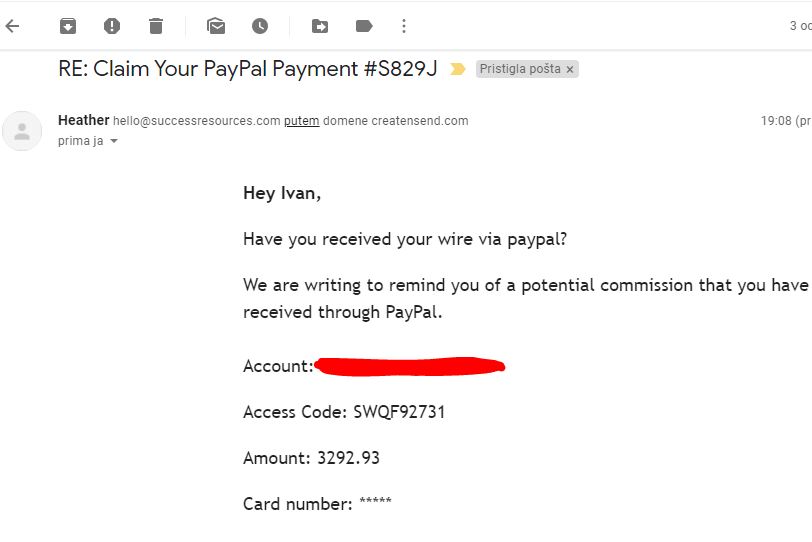Viewport: 812px width, 542px height.
Task: Archive this email
Action: click(68, 26)
